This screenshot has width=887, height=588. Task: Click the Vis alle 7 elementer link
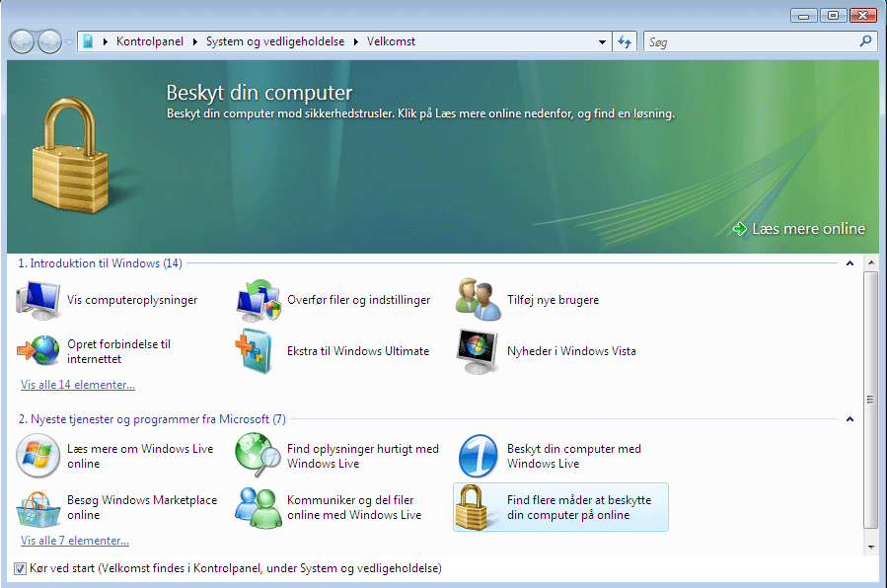pos(75,541)
